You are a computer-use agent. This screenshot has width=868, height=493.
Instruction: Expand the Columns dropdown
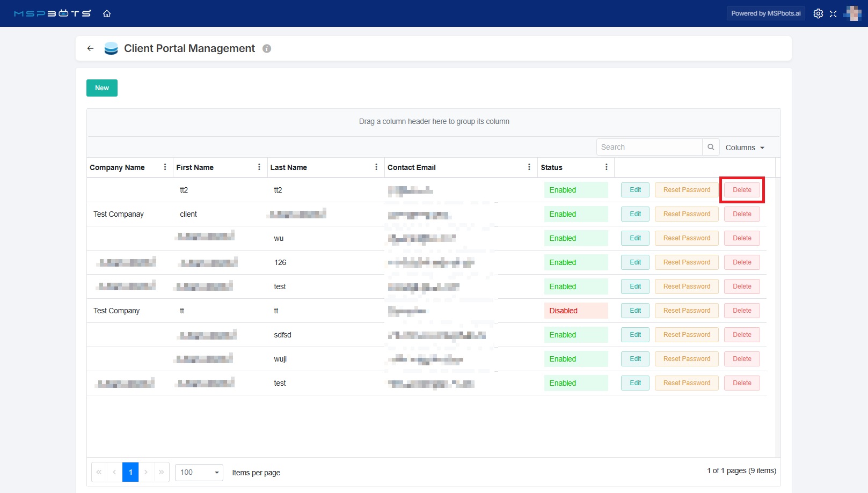point(745,148)
